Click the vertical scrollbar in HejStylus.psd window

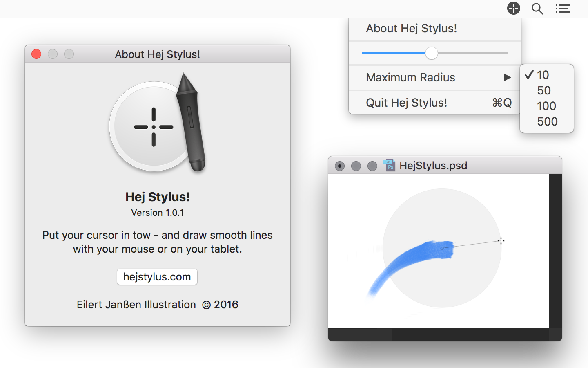[555, 251]
